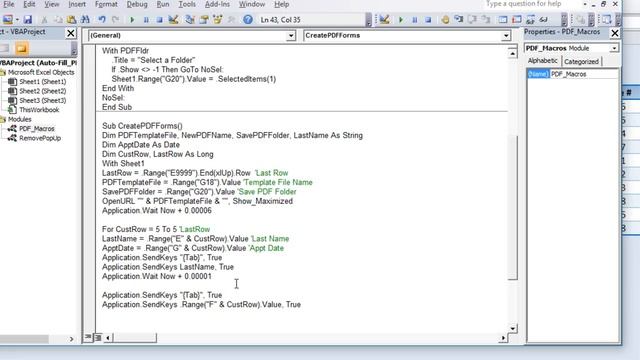This screenshot has height=360, width=640.
Task: Switch to Procedure View at the code pane bottom
Action: point(88,337)
